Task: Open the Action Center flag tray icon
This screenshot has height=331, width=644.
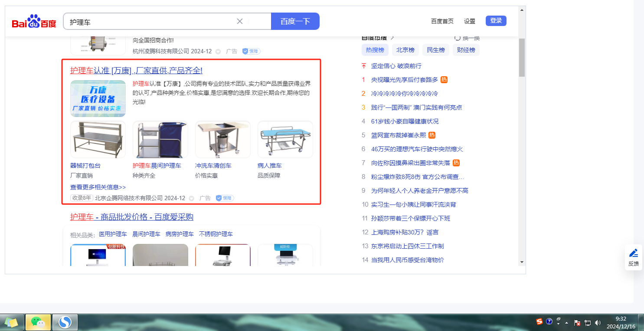Action: coord(577,323)
